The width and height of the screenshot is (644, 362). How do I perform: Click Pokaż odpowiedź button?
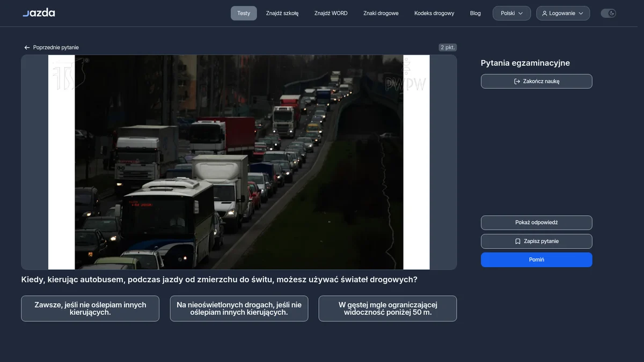point(537,223)
